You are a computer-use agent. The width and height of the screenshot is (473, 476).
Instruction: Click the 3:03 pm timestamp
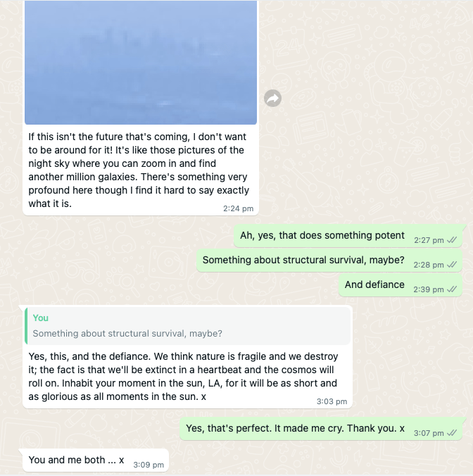332,401
